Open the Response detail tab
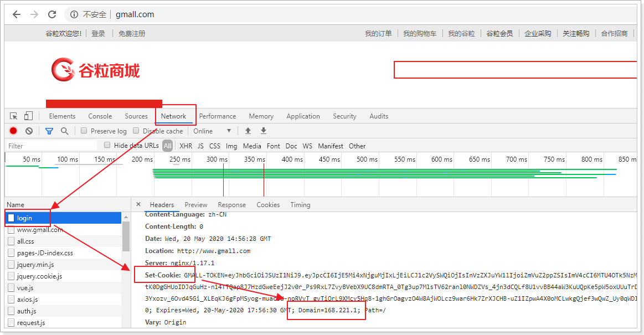The height and width of the screenshot is (335, 644). [x=231, y=204]
